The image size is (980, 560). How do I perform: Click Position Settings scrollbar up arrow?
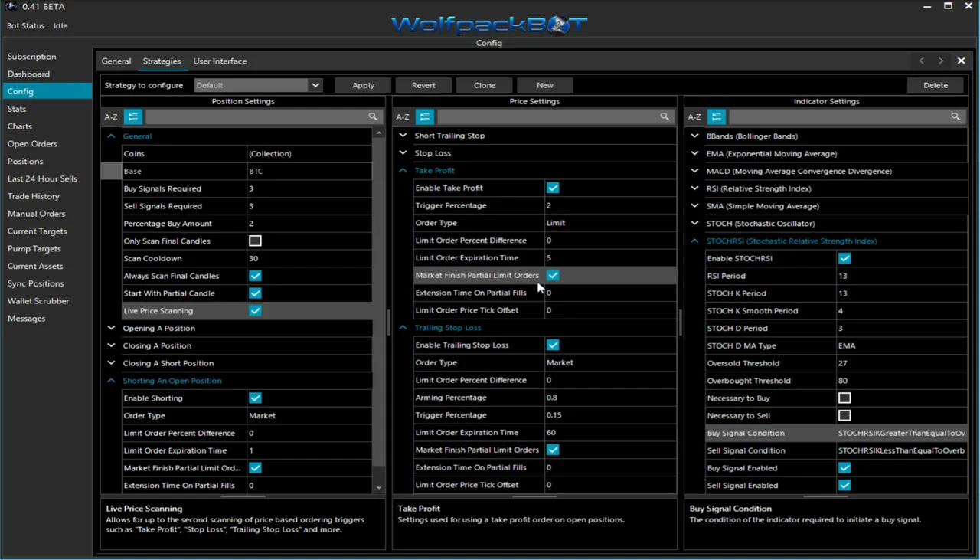coord(379,133)
